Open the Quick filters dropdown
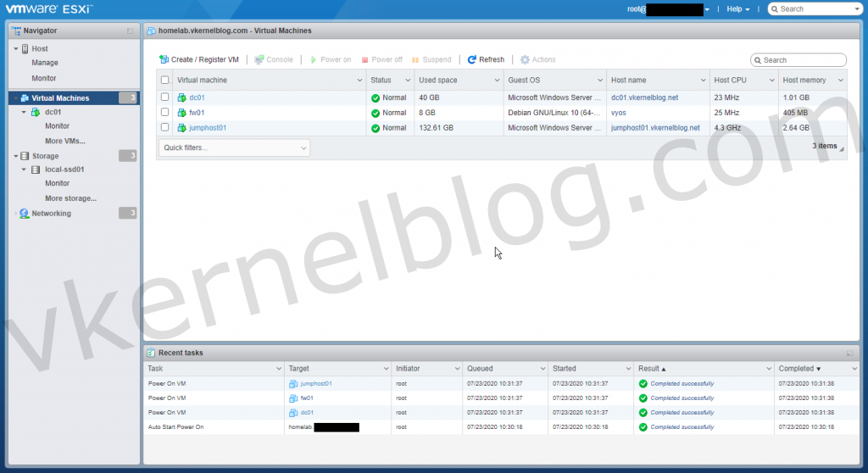868x473 pixels. click(234, 147)
